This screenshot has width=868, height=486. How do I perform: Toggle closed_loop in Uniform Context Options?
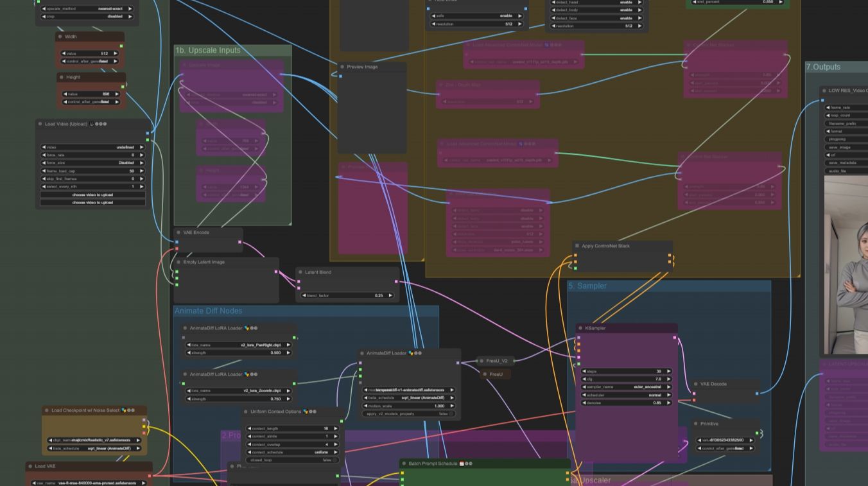tap(291, 460)
